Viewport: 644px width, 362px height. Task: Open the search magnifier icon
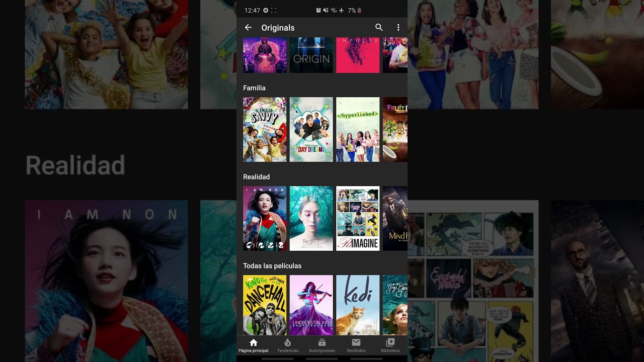(x=379, y=28)
